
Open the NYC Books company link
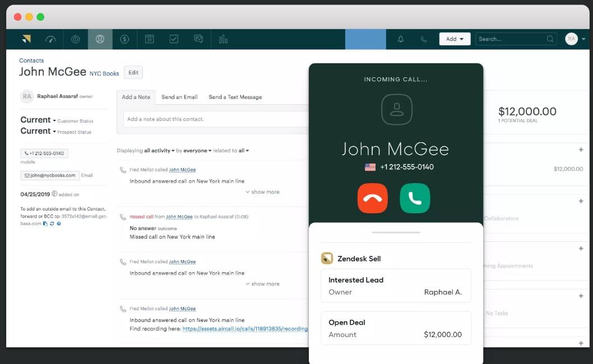[104, 74]
